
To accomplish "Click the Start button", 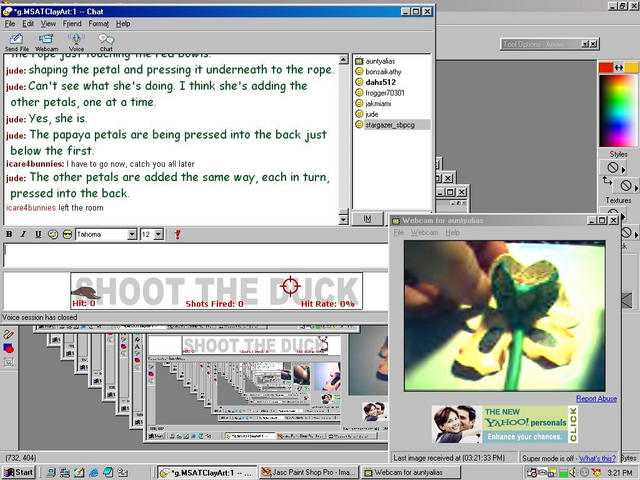I will click(x=19, y=472).
